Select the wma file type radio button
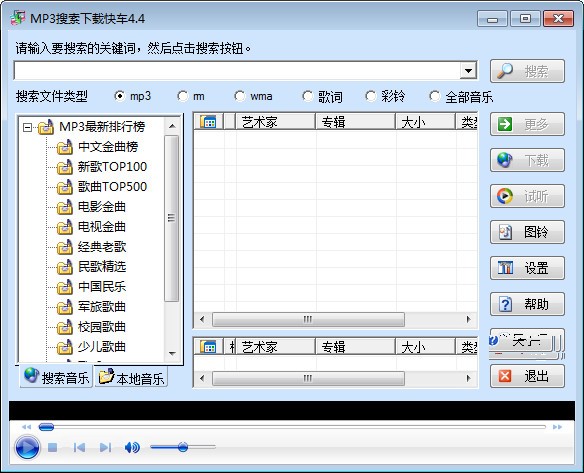Screen dimensions: 584x473 239,96
